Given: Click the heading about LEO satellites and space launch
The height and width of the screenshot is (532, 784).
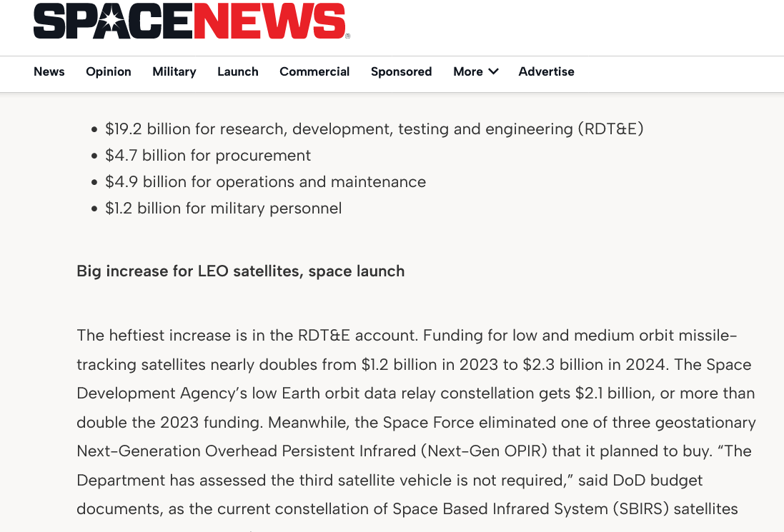Looking at the screenshot, I should [x=240, y=271].
